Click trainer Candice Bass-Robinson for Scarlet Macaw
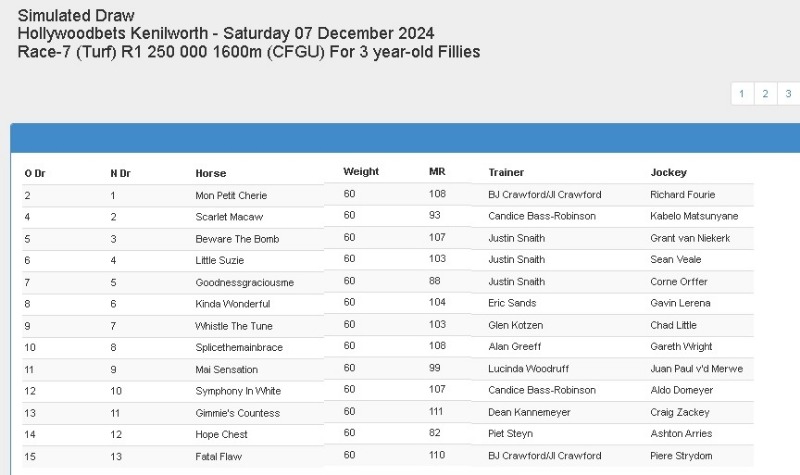The image size is (800, 475). pos(542,216)
